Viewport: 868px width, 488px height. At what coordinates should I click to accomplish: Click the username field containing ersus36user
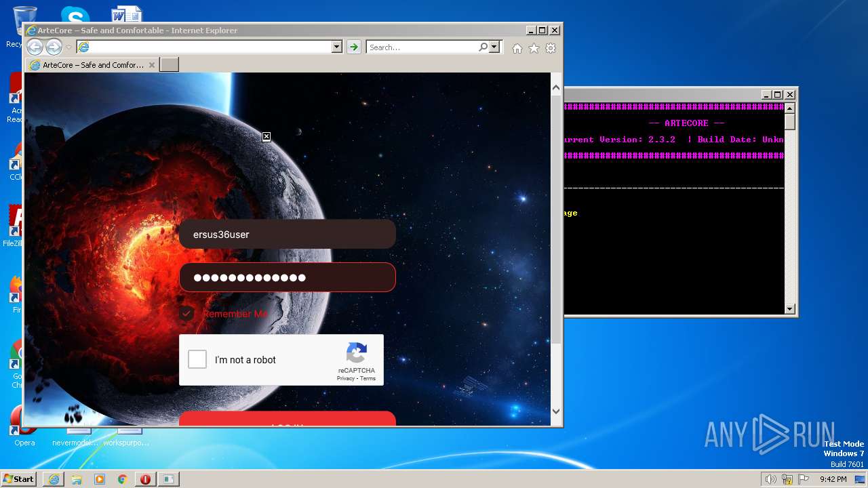(x=287, y=234)
